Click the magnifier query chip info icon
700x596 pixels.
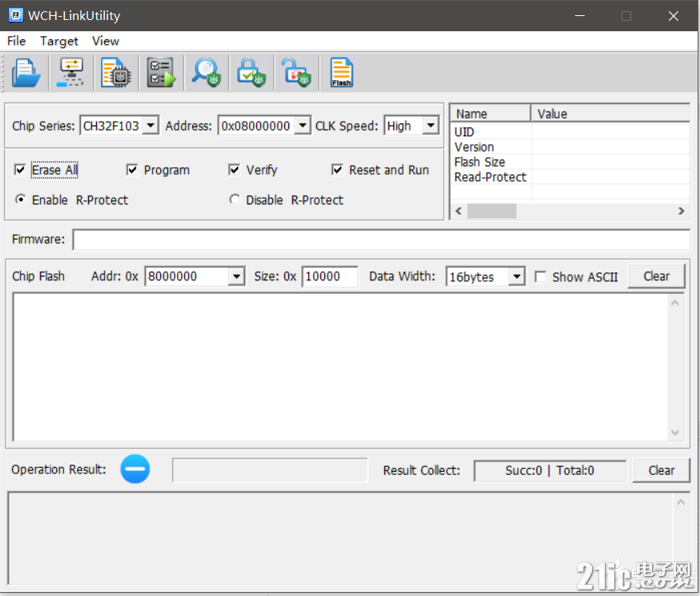tap(207, 73)
